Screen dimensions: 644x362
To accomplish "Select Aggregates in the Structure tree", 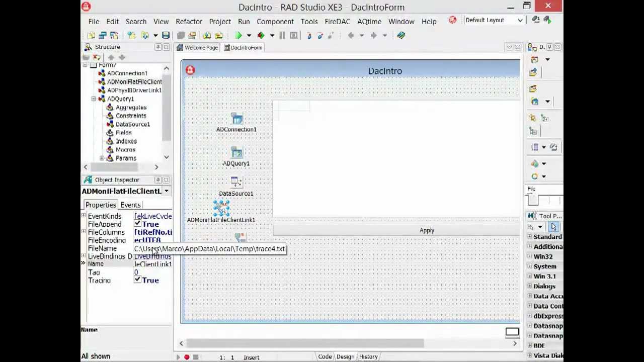I will point(131,108).
